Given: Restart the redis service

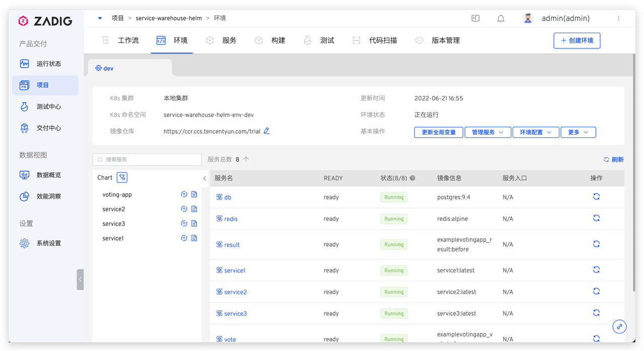Looking at the screenshot, I should point(596,218).
